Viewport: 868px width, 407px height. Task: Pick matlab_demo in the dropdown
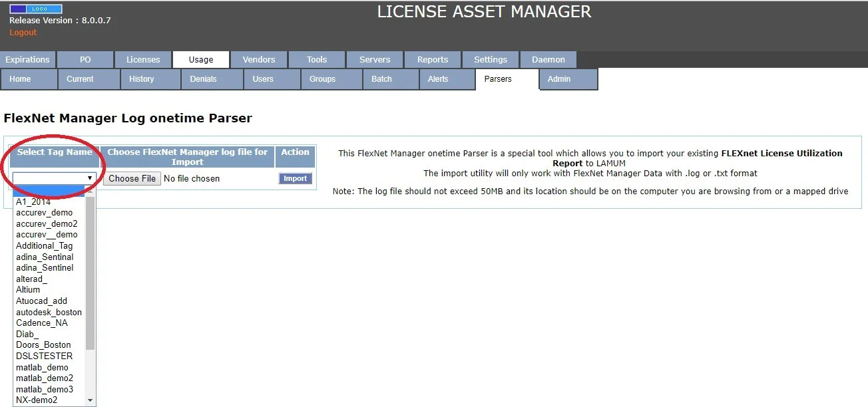pyautogui.click(x=50, y=367)
